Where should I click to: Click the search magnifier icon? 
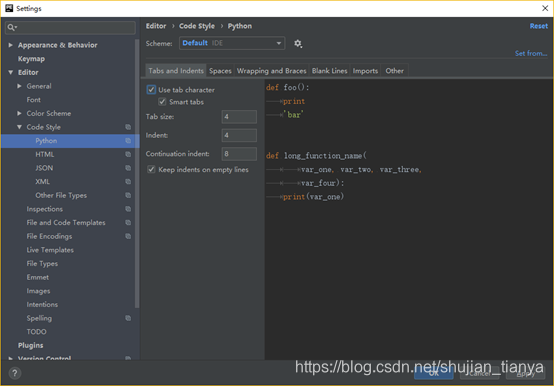point(12,27)
